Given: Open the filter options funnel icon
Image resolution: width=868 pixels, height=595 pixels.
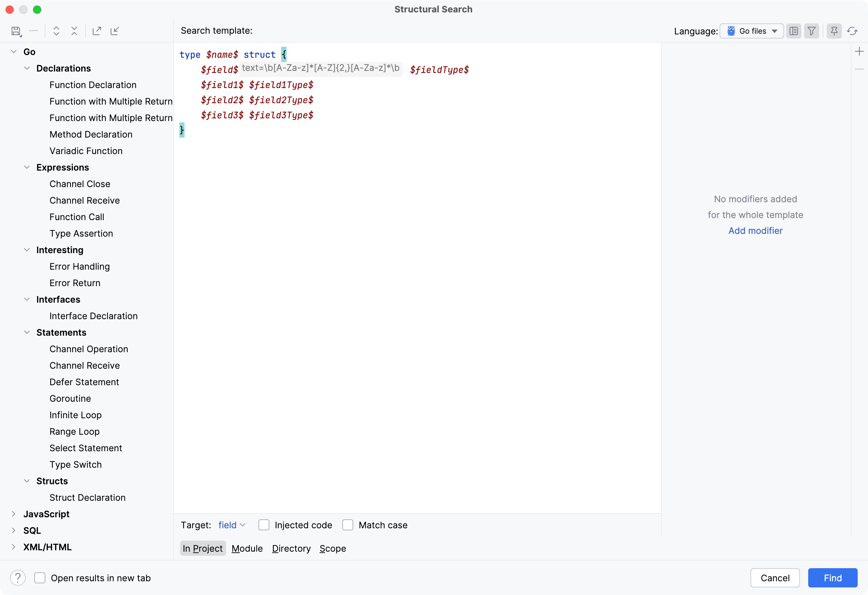Looking at the screenshot, I should [812, 31].
